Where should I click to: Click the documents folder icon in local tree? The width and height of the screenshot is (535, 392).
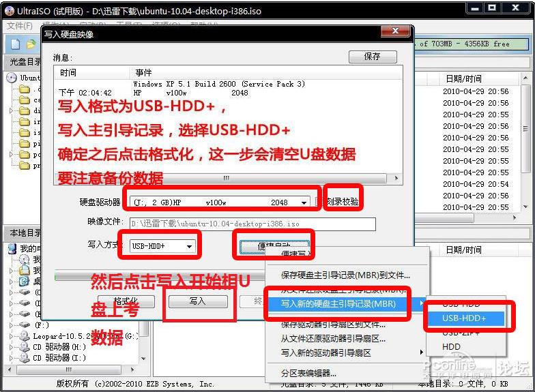tap(25, 271)
